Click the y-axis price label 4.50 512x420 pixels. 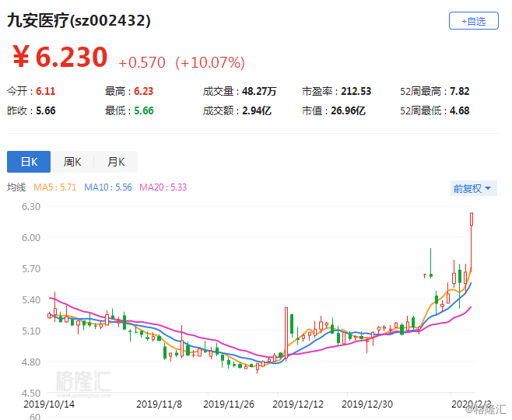click(x=31, y=393)
